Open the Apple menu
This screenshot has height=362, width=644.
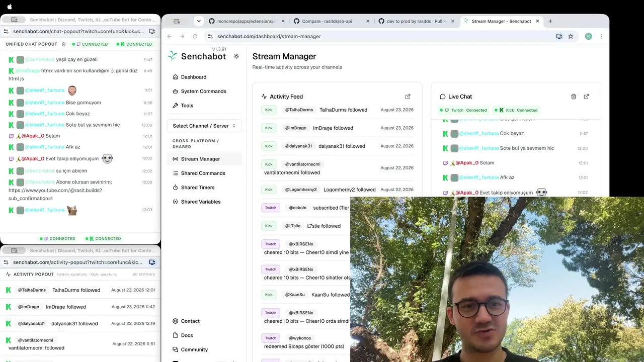pyautogui.click(x=10, y=7)
